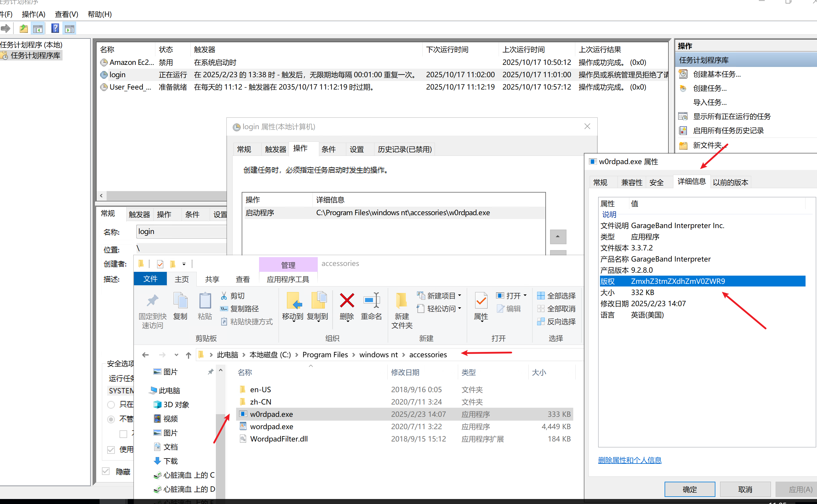Click the New Folder icon in ribbon
This screenshot has height=504, width=817.
coord(401,301)
